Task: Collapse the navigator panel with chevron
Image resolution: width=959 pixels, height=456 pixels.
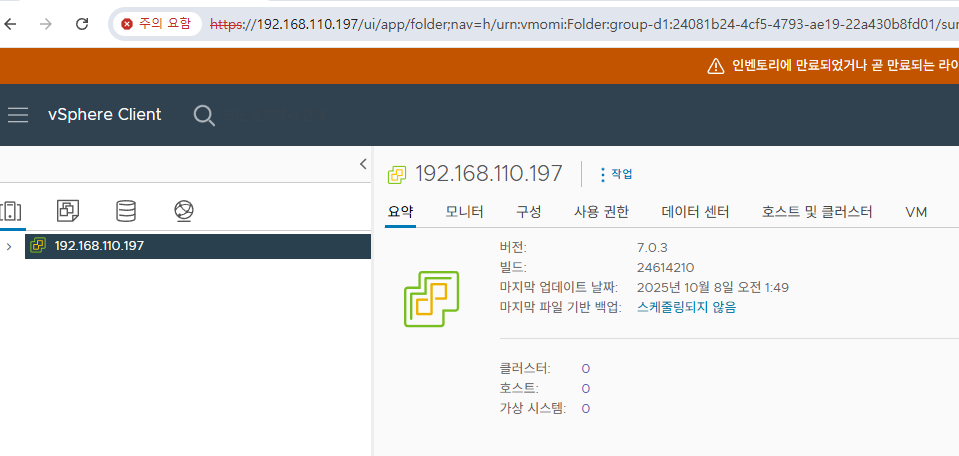Action: 363,164
